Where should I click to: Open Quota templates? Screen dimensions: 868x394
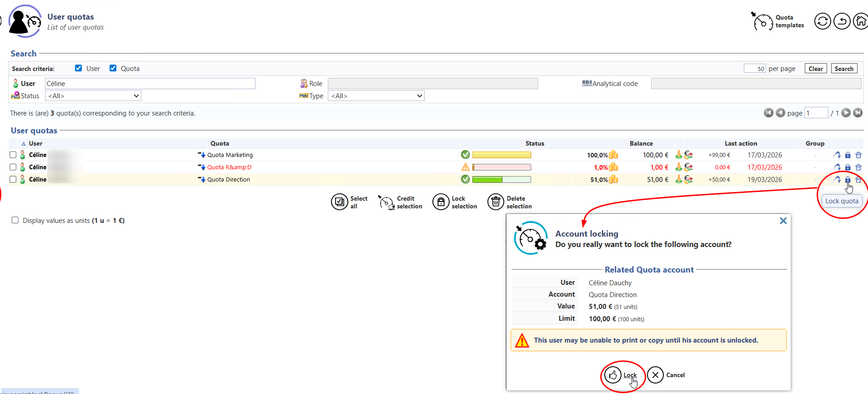(778, 21)
